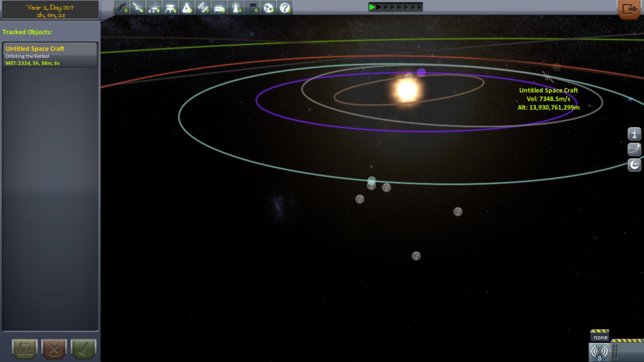Terminate the selected vessel with X button

[54, 349]
